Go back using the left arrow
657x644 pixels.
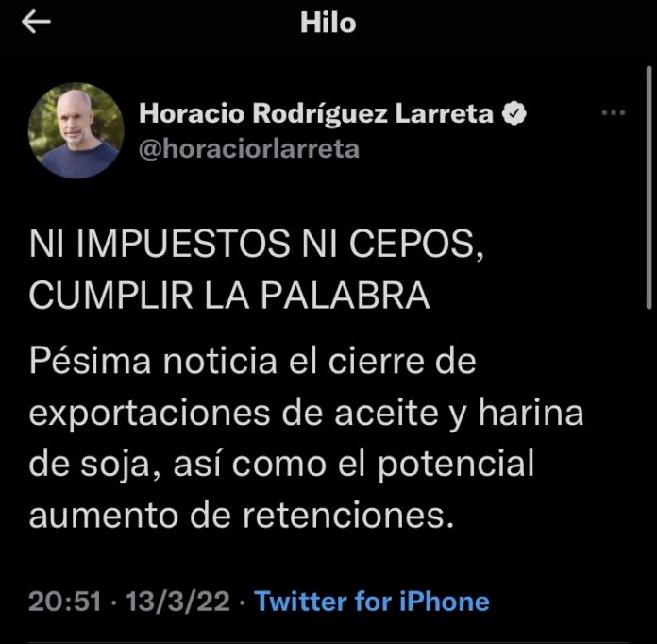click(36, 22)
